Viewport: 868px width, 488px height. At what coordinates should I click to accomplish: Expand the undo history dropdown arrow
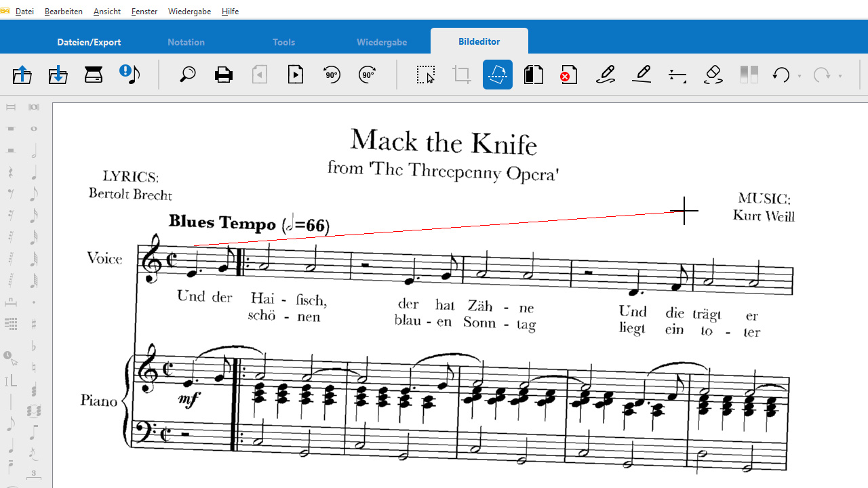(800, 76)
